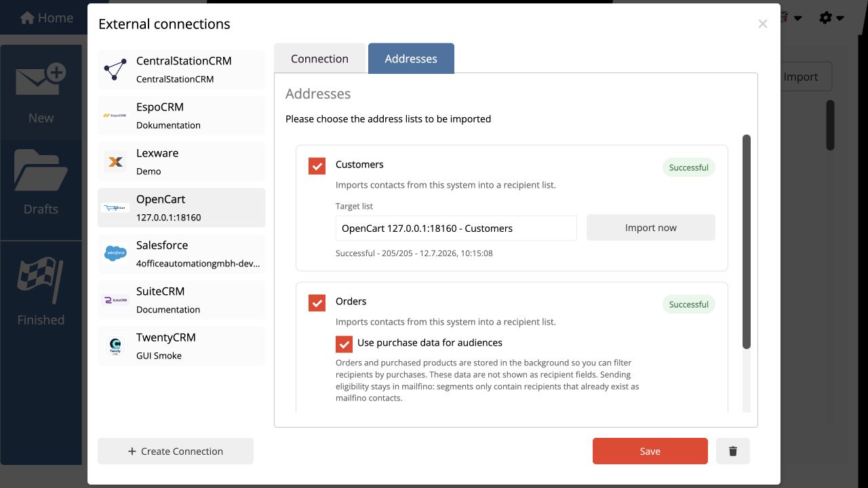This screenshot has height=488, width=868.
Task: Uncheck the Customers address list checkbox
Action: point(317,165)
